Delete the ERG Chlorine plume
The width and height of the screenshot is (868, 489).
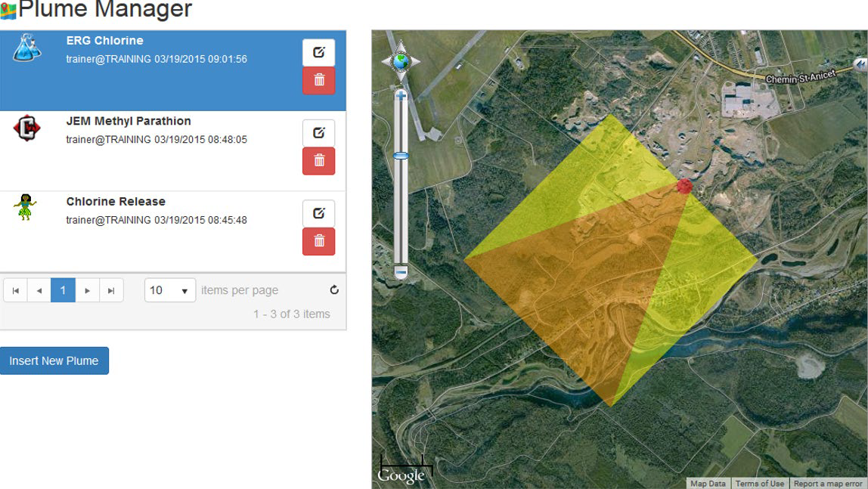[318, 80]
